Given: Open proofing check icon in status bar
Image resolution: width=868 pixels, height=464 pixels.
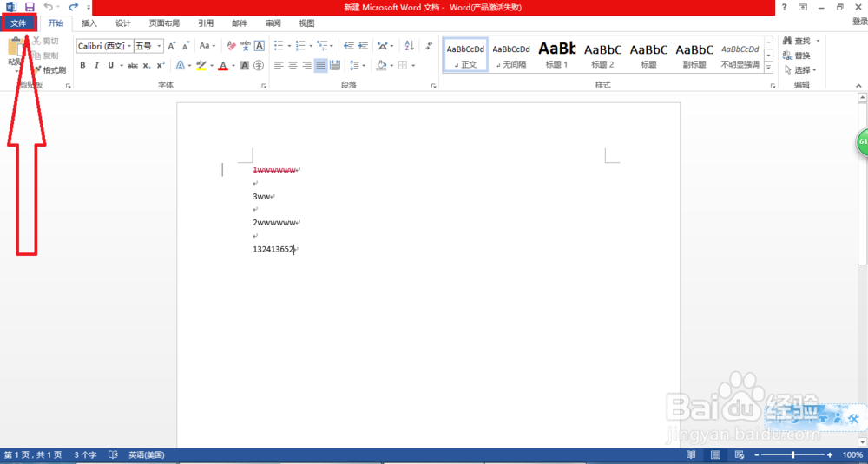Looking at the screenshot, I should click(113, 454).
